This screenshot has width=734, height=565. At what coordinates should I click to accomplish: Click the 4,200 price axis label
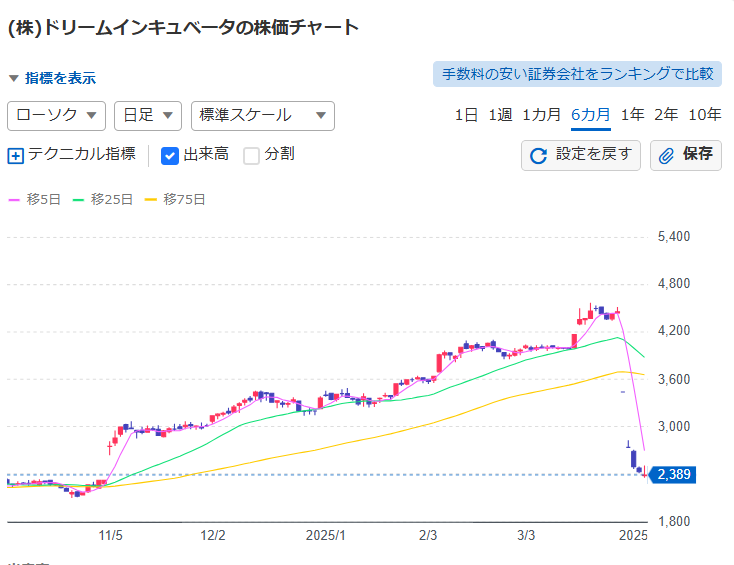point(674,331)
